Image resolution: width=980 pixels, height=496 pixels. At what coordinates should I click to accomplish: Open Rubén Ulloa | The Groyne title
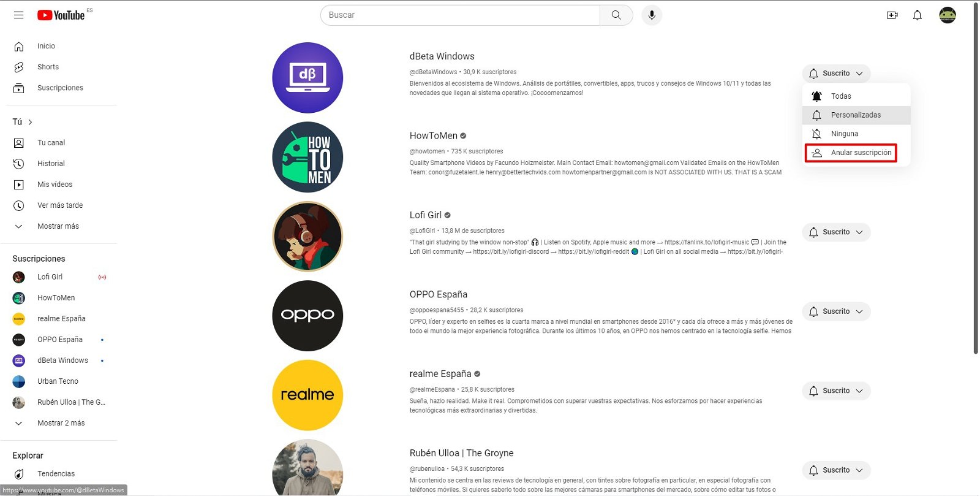[462, 453]
